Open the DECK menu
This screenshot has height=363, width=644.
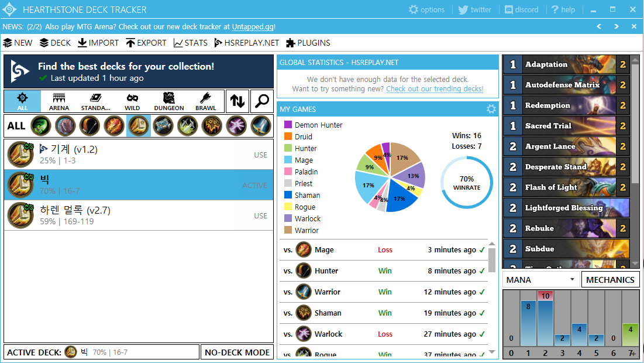click(56, 43)
